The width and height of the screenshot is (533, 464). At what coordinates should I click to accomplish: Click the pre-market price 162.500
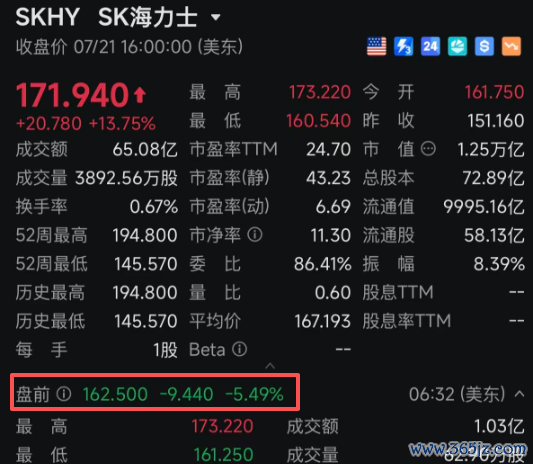115,394
